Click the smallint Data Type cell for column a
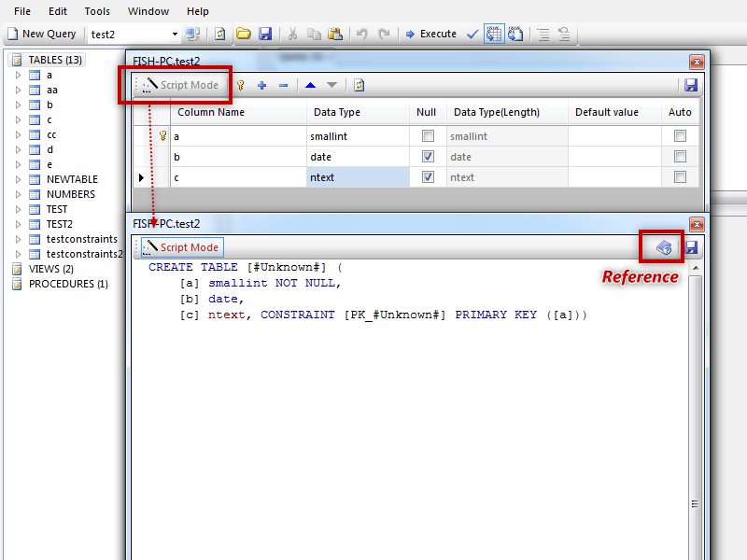The image size is (747, 560). click(358, 136)
